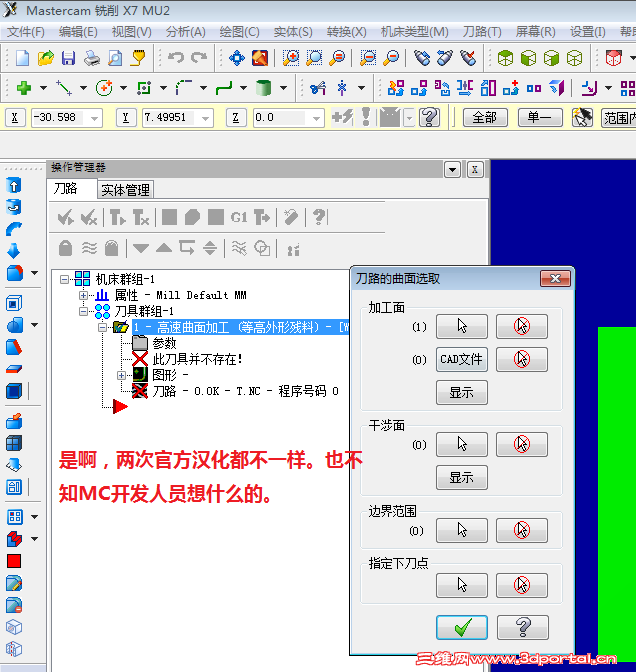Image resolution: width=636 pixels, height=672 pixels.
Task: Click the redo arrow icon
Action: [x=199, y=57]
